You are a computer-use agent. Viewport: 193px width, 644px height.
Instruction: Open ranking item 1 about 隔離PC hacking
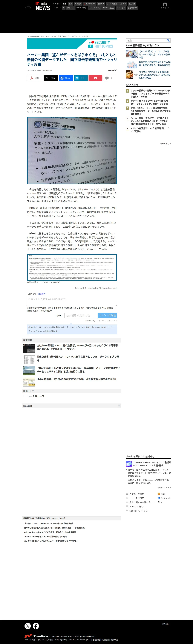(150, 93)
